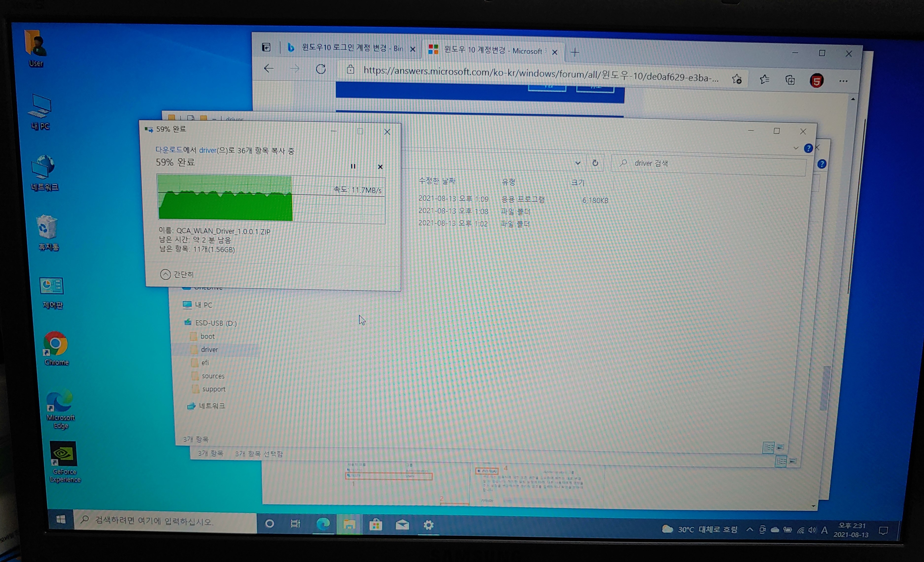This screenshot has width=924, height=562.
Task: Close the 윈도우 10 계정변경 Microsoft tab
Action: tap(555, 52)
